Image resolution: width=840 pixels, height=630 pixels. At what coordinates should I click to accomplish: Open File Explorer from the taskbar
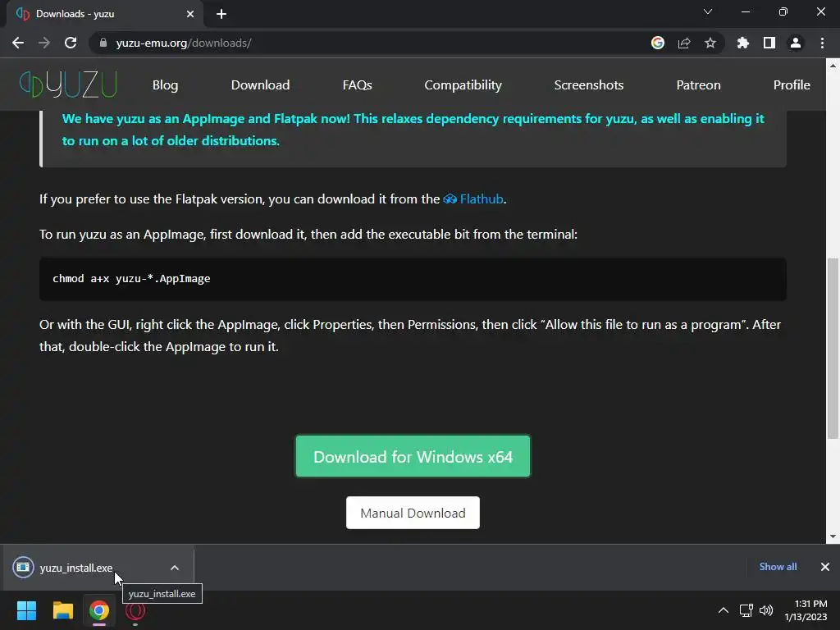[62, 610]
